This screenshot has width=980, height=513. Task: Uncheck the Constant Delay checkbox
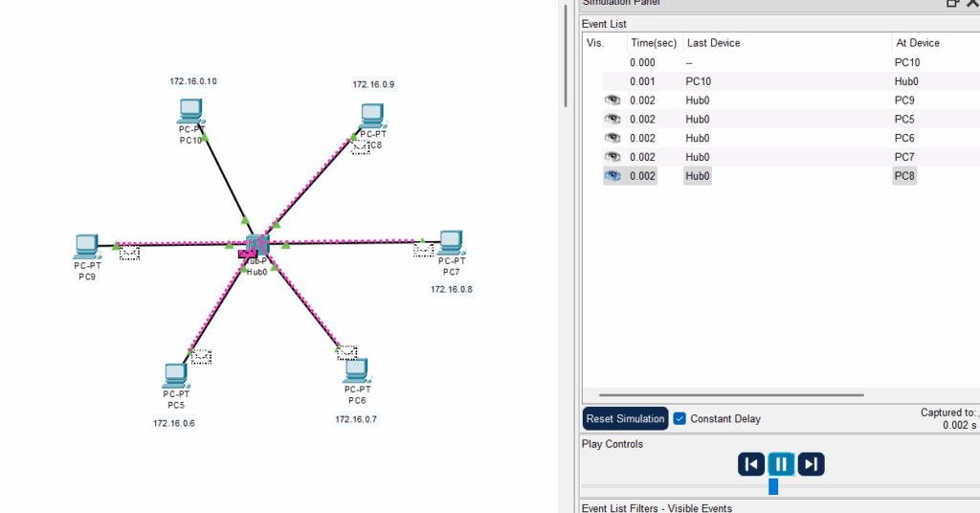679,418
